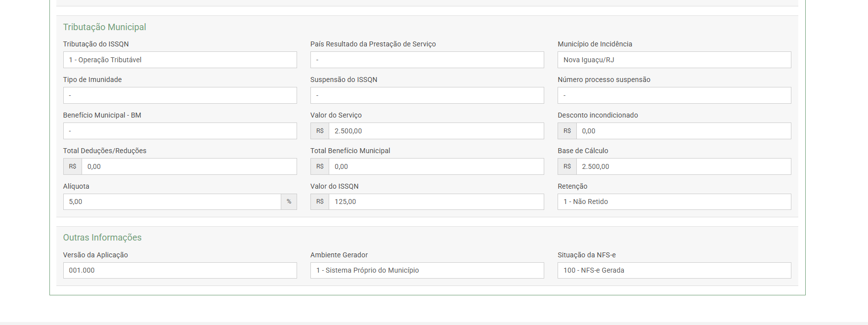Viewport: 868px width, 325px height.
Task: Click the percent symbol beside Alíquota
Action: [x=289, y=202]
